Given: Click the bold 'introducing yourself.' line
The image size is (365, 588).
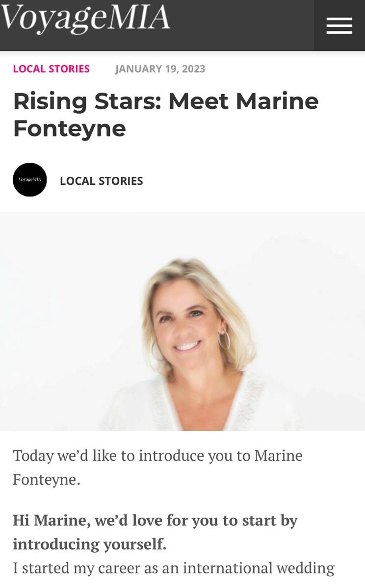Looking at the screenshot, I should pyautogui.click(x=90, y=544).
